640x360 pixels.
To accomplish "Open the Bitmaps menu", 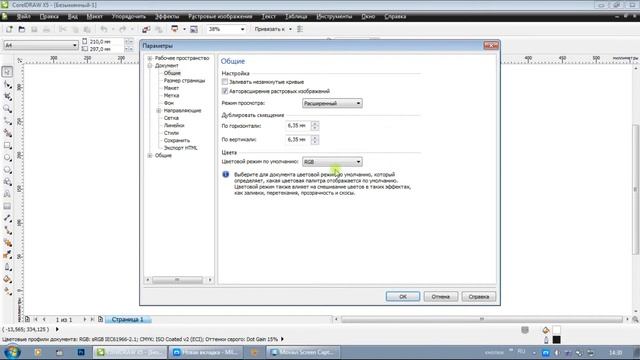I will point(220,16).
